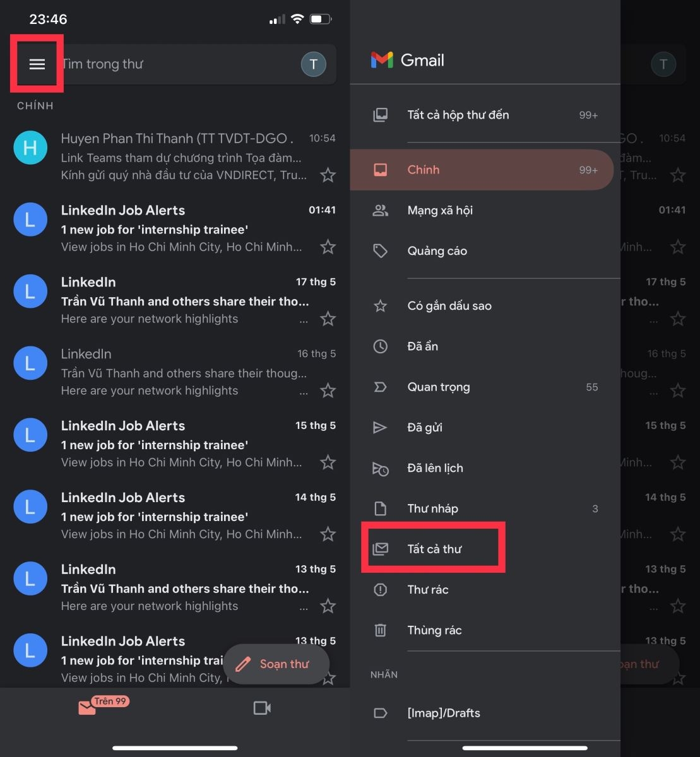Viewport: 700px width, 757px height.
Task: Open LinkedIn Job Alerts email dated 15 thg 5
Action: [x=175, y=444]
